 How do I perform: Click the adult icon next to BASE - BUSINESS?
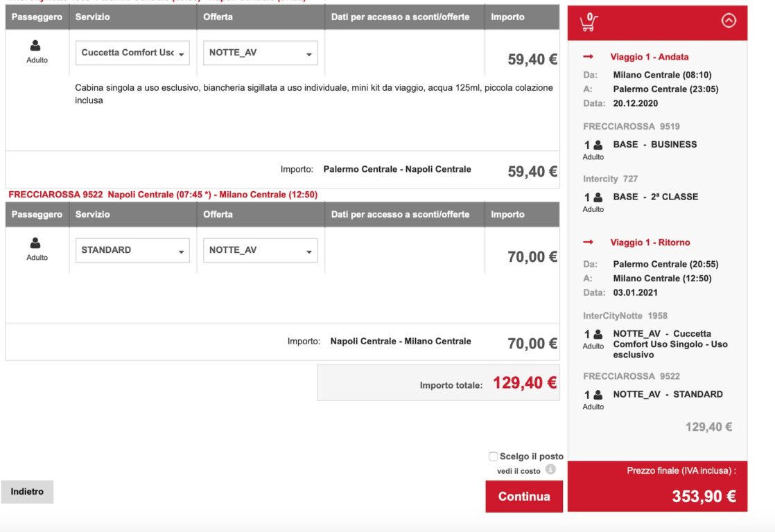[598, 145]
